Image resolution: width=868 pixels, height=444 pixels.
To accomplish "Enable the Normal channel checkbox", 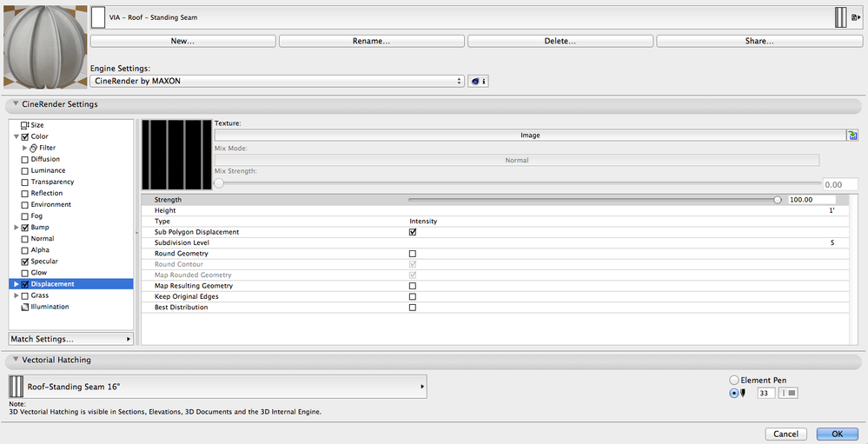I will pos(24,239).
